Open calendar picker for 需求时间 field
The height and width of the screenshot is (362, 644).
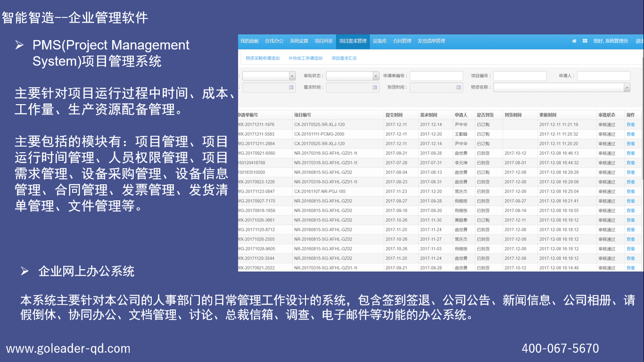(x=375, y=87)
